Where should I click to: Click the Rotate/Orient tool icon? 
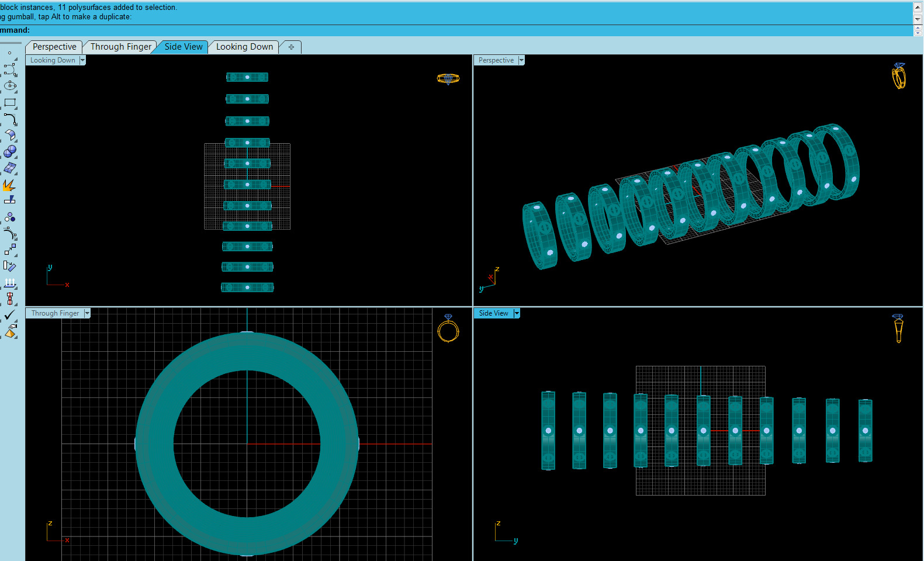click(x=10, y=266)
